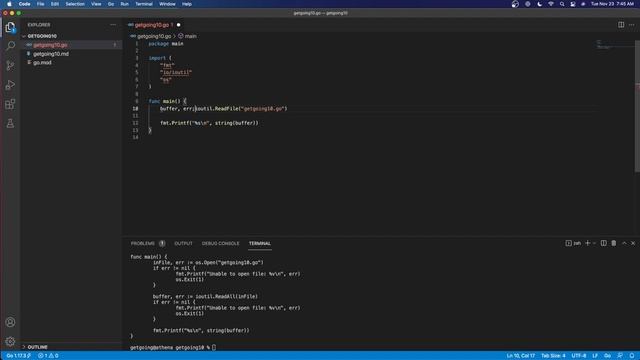Open the Help menu
The height and width of the screenshot is (360, 640).
point(187,4)
